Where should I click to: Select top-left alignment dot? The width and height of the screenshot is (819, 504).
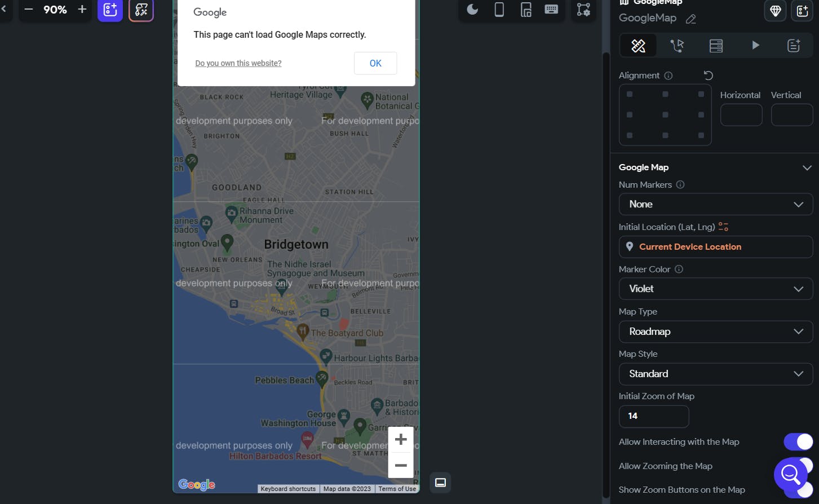[630, 94]
